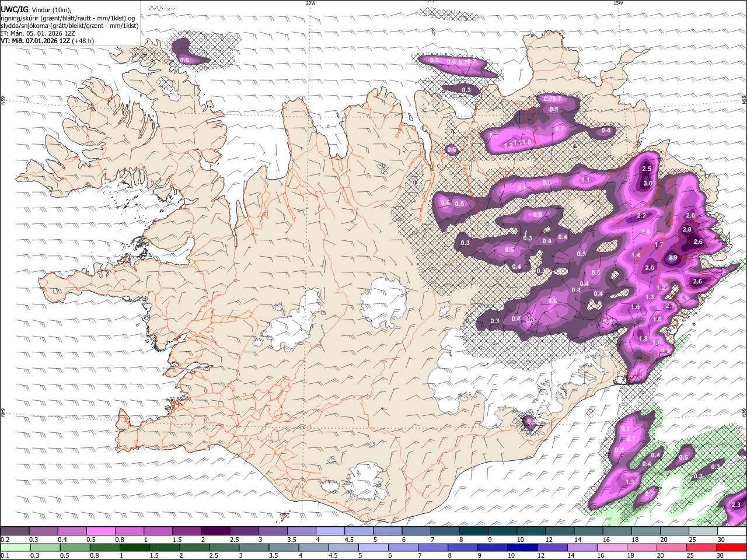Image resolution: width=747 pixels, height=560 pixels.
Task: Select the 2.2 value on the map
Action: point(641,216)
